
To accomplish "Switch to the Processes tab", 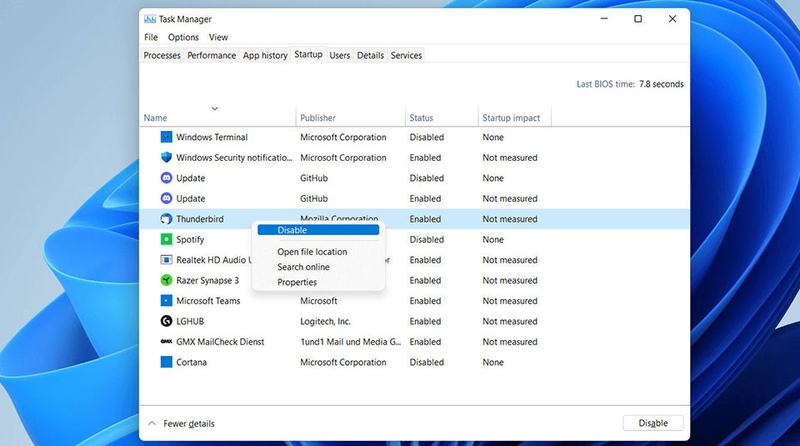I will (162, 55).
